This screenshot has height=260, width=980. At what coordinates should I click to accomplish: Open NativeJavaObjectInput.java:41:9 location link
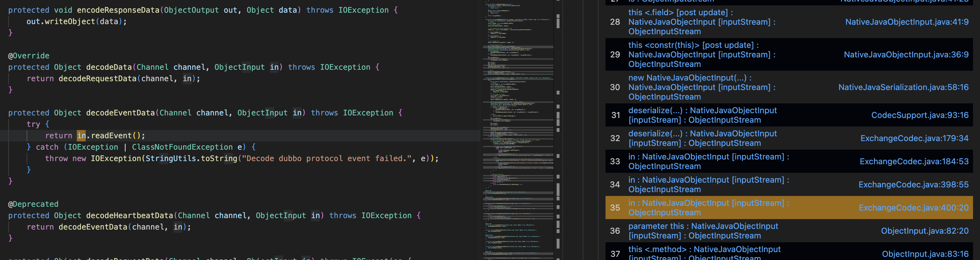[x=907, y=22]
